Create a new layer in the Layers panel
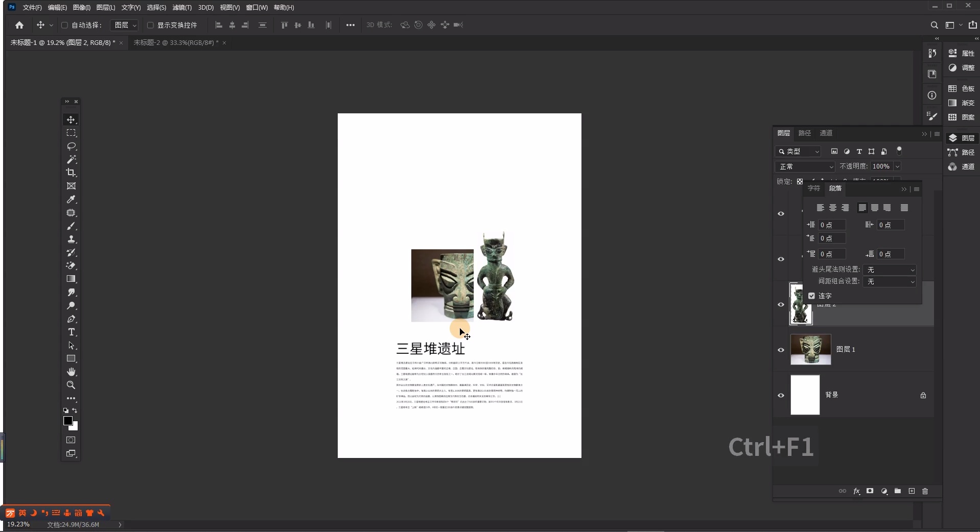 click(911, 491)
